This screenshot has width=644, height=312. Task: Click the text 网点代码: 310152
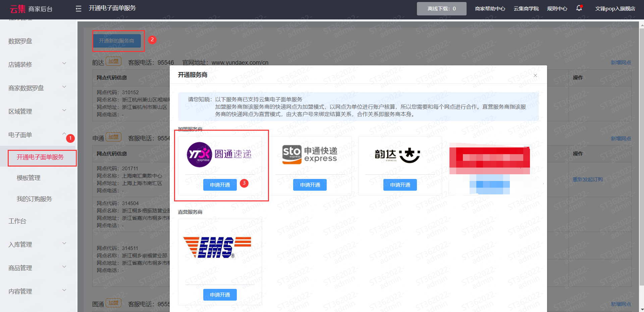pyautogui.click(x=118, y=92)
